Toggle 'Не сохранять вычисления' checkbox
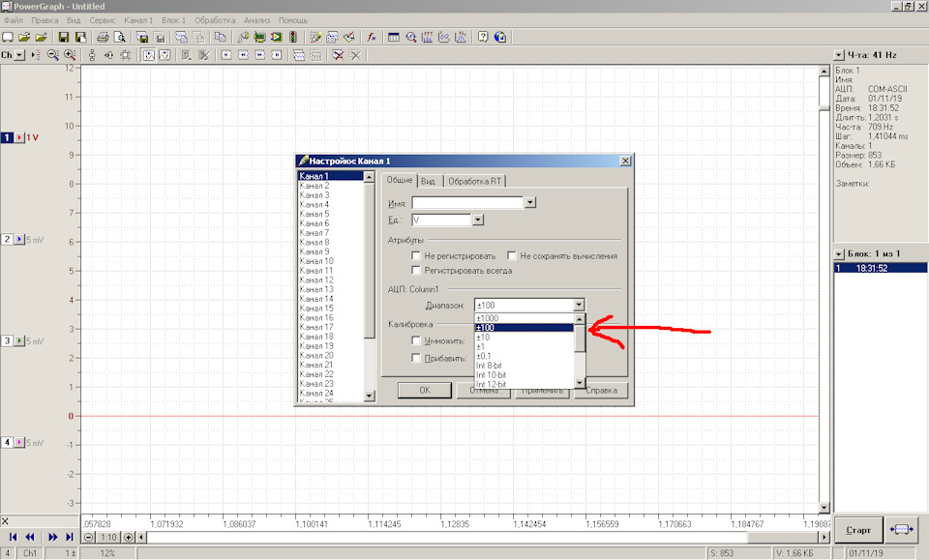Screen dimensions: 929x560 tap(512, 256)
